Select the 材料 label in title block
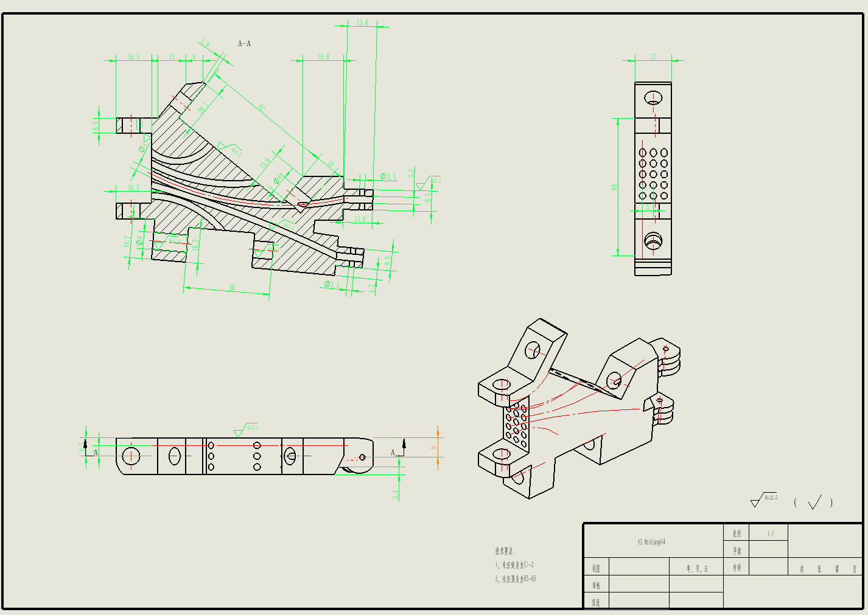The image size is (868, 615). [x=737, y=568]
